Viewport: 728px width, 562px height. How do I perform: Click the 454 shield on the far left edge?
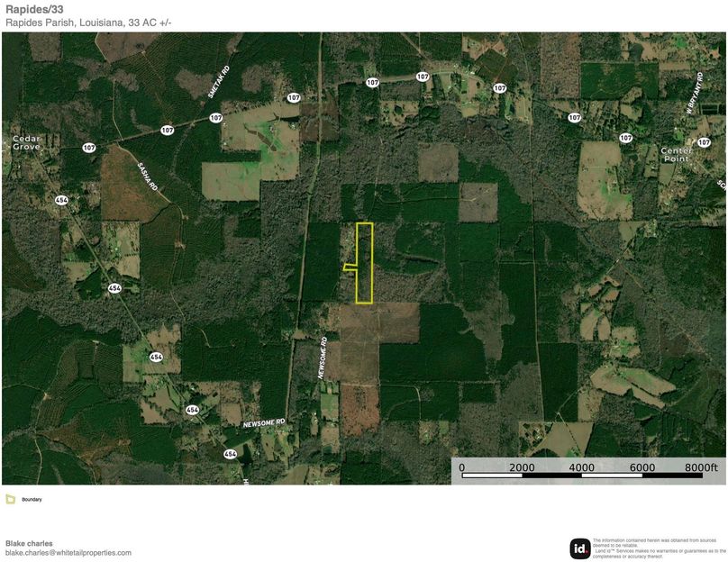[x=59, y=199]
